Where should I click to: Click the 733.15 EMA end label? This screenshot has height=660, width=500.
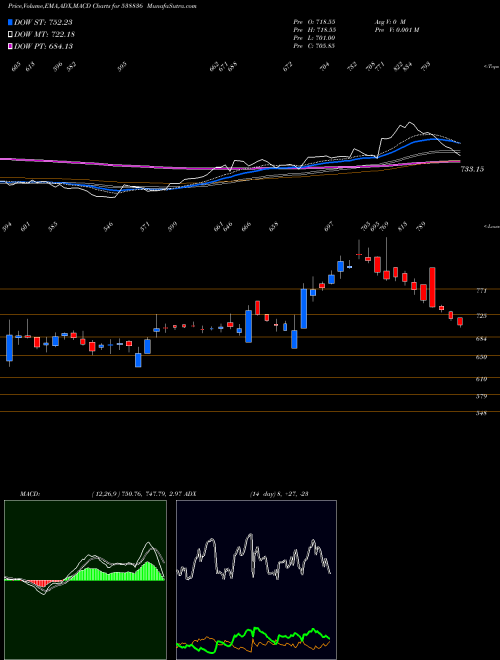[473, 169]
